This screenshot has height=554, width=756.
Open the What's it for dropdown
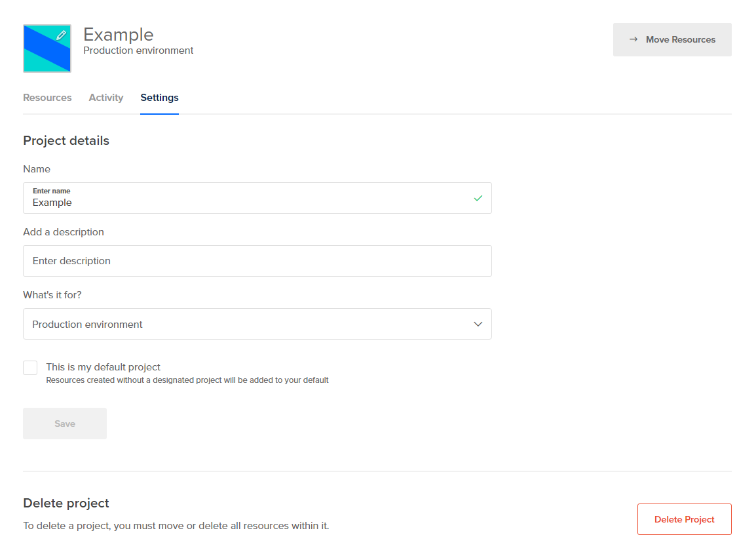click(257, 324)
